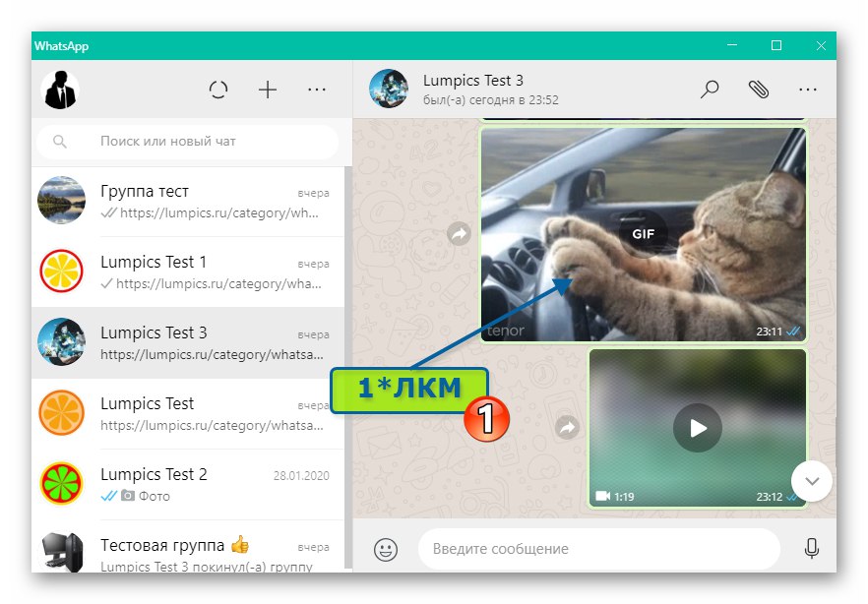868x604 pixels.
Task: Click the search magnifier in chat list
Action: (x=60, y=142)
